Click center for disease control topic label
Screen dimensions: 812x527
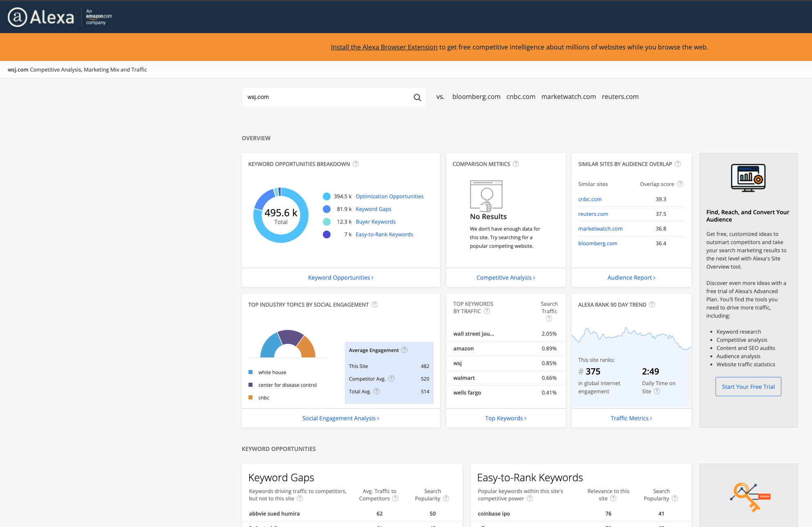pyautogui.click(x=287, y=385)
